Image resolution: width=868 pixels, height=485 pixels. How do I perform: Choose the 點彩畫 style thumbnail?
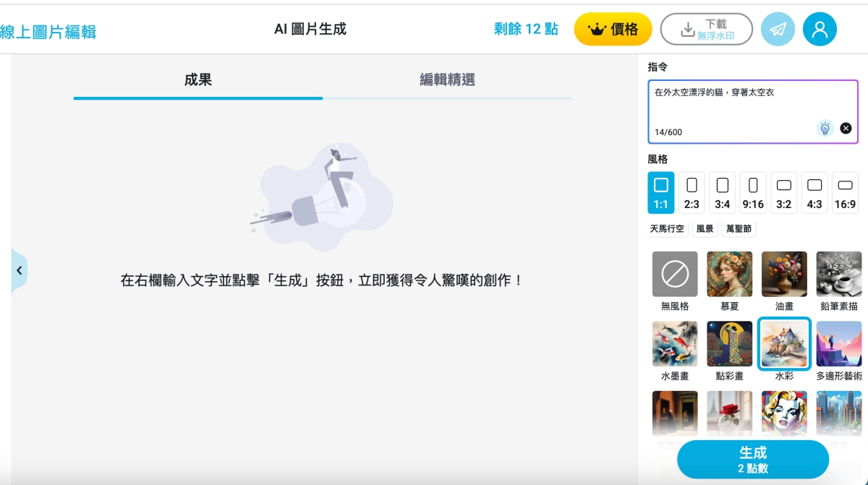point(730,344)
